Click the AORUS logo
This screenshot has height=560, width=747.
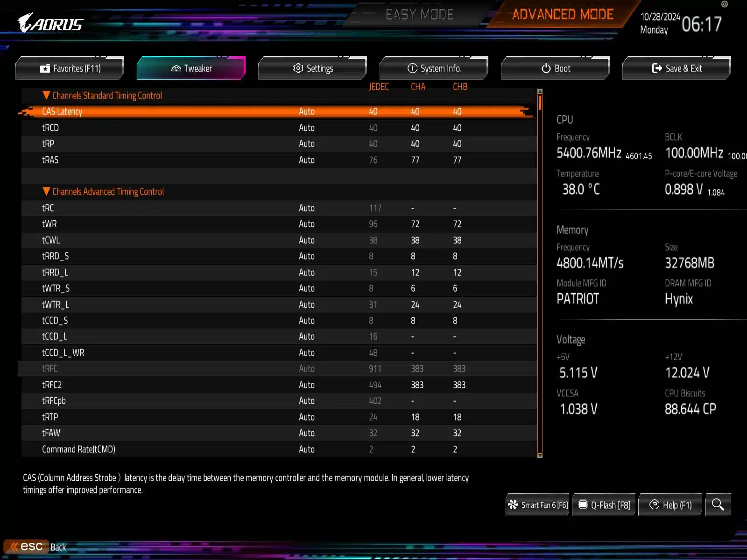point(50,23)
